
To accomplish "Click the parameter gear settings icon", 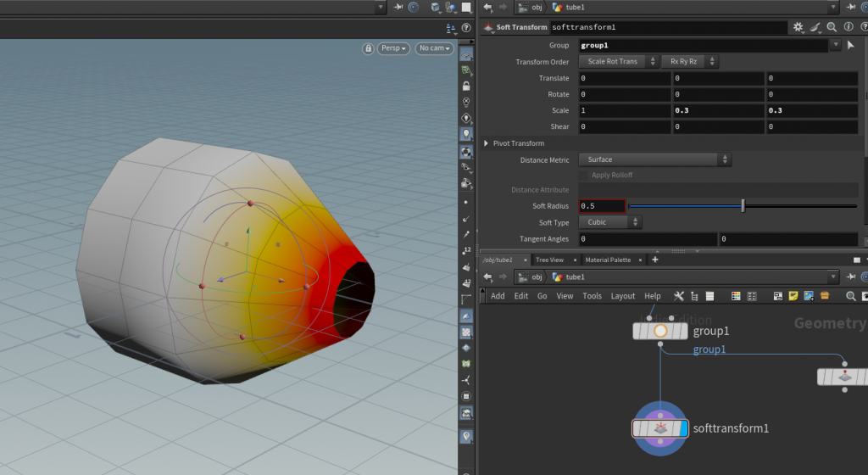I will (798, 27).
